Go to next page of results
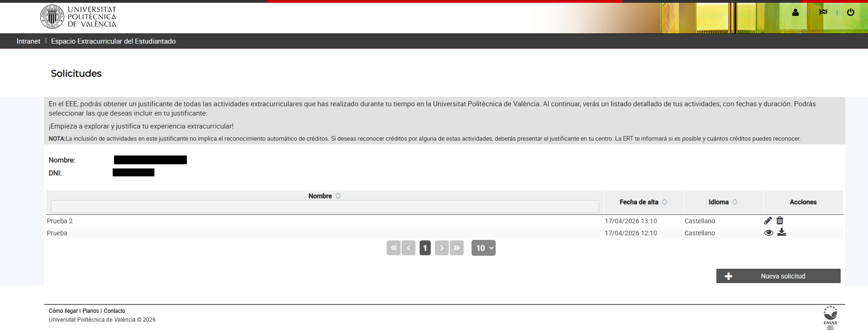This screenshot has width=868, height=330. click(x=442, y=248)
